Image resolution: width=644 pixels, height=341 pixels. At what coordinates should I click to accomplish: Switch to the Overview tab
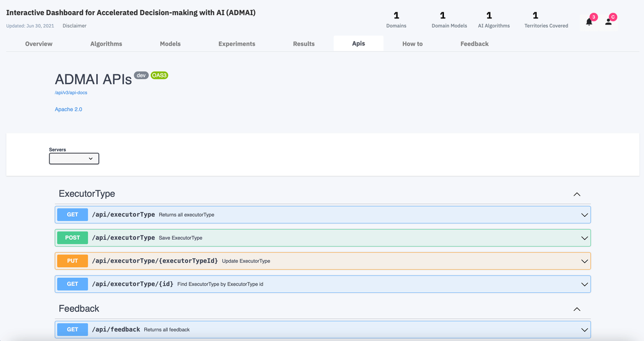(x=39, y=43)
